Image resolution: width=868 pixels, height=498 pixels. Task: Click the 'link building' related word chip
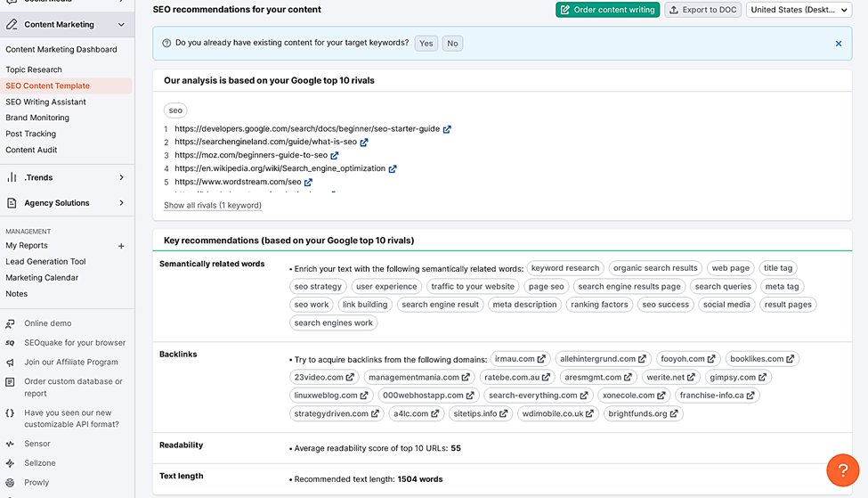tap(365, 305)
